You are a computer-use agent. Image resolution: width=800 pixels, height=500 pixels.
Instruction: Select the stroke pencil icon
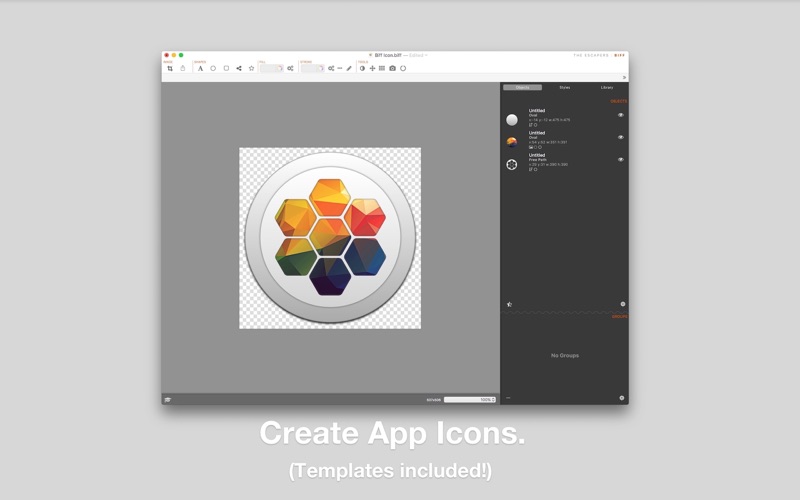(349, 68)
